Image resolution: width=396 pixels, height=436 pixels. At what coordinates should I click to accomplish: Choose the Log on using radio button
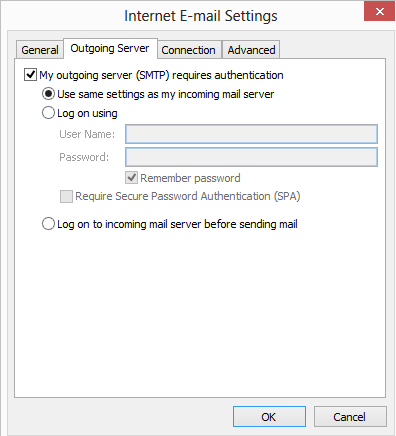pyautogui.click(x=48, y=113)
